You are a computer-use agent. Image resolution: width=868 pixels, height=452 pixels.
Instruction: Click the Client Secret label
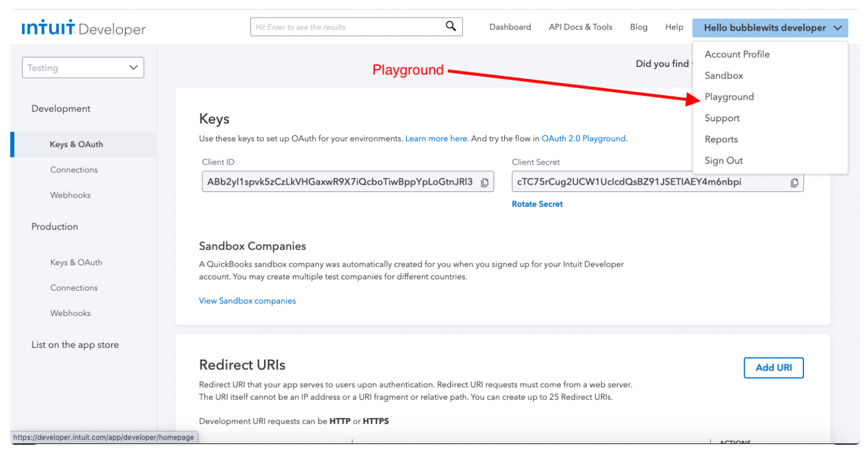point(535,162)
